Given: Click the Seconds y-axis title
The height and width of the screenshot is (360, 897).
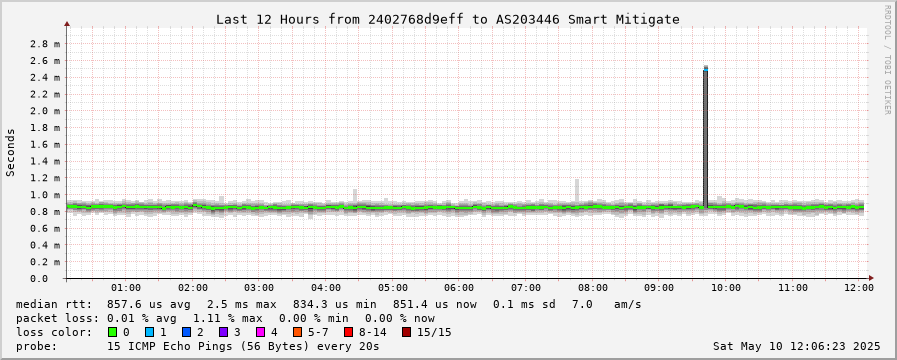Looking at the screenshot, I should tap(10, 152).
